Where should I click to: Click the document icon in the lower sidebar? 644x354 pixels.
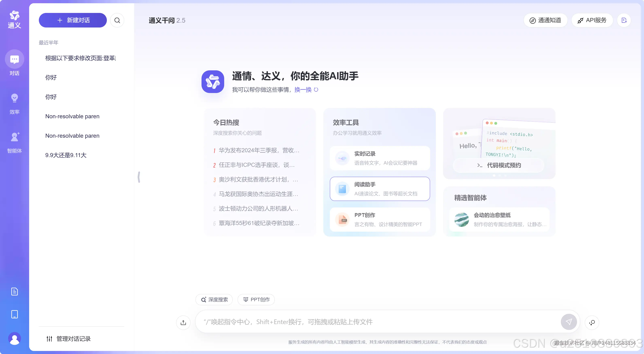coord(14,291)
